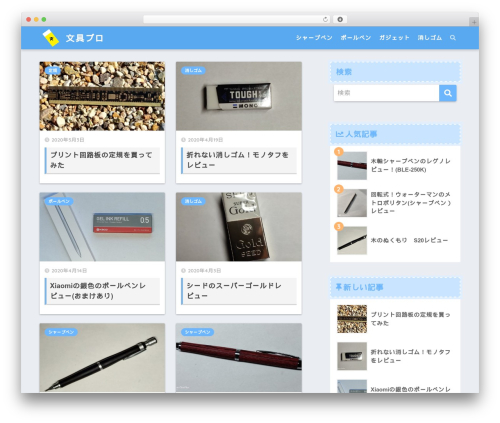Click rank 2 popular article thumbnail
Viewport: 500px width, 423px height.
pos(352,203)
